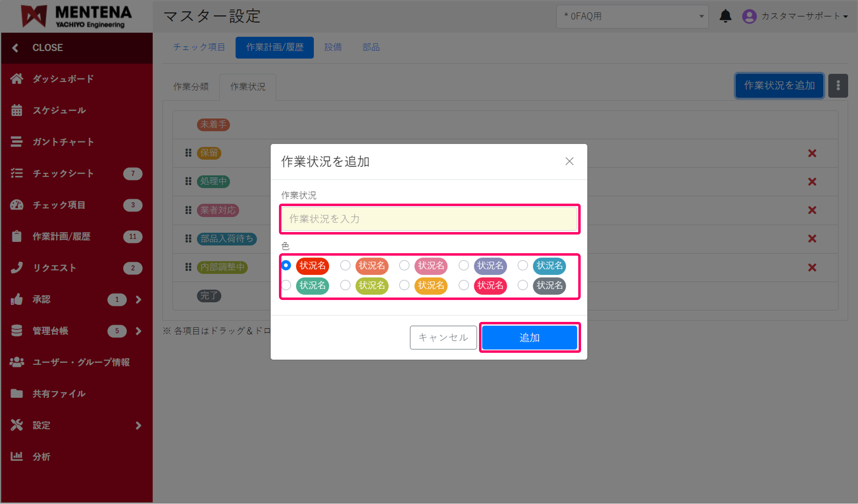Switch to the 作業分類 tab
Viewport: 858px width, 504px height.
(191, 86)
